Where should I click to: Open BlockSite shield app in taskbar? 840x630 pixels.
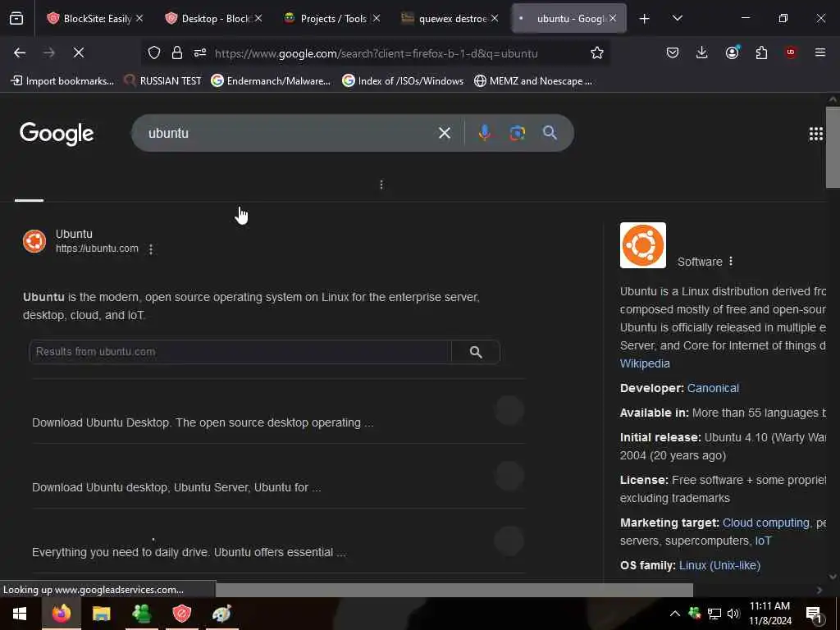tap(181, 614)
